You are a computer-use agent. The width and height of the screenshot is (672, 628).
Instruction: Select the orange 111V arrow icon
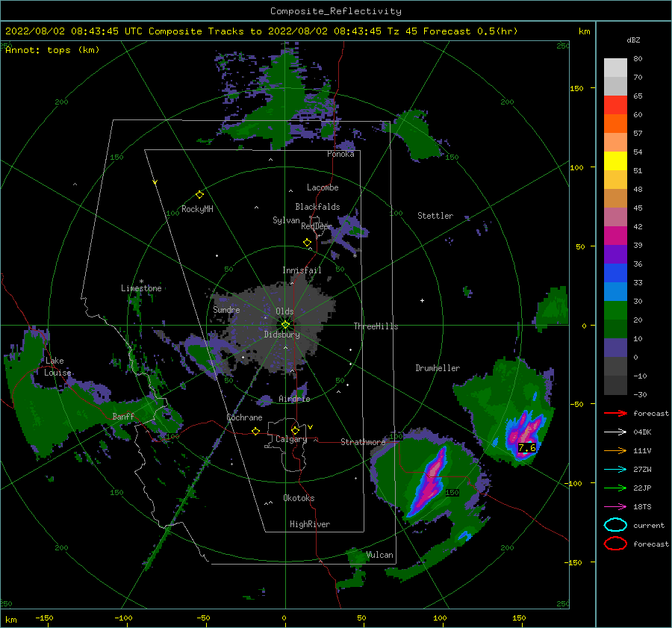pyautogui.click(x=615, y=450)
